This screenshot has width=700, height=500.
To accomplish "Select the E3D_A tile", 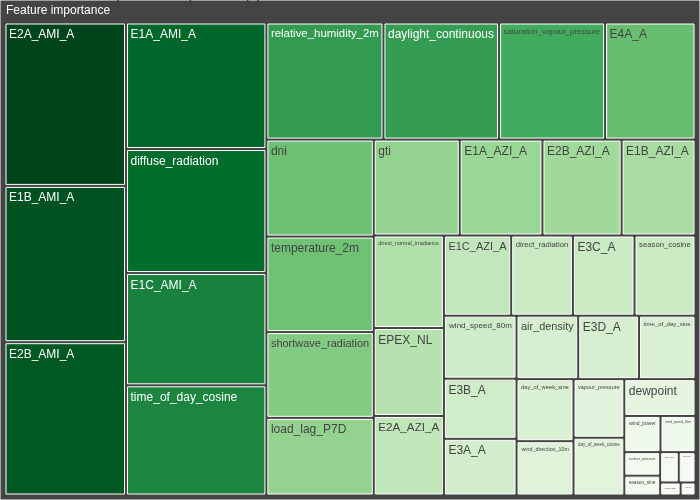I will click(608, 347).
